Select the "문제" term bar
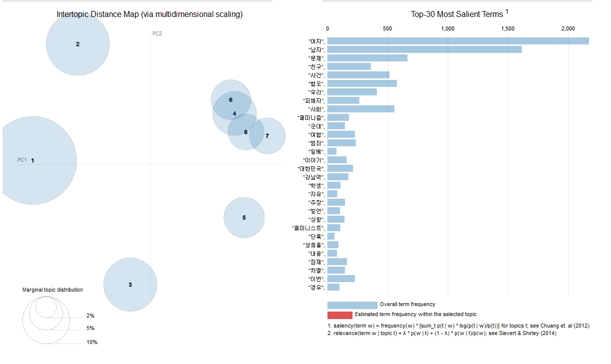 click(367, 58)
